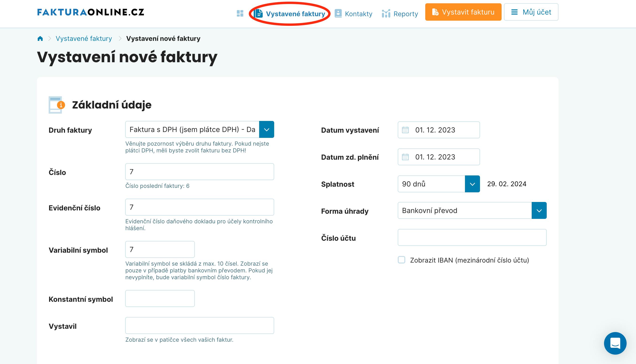636x364 pixels.
Task: Open the Bankovní převod select
Action: pyautogui.click(x=472, y=210)
